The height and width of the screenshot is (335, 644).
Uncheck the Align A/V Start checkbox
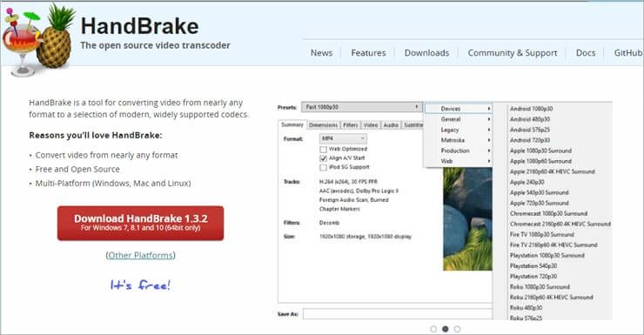click(x=323, y=158)
